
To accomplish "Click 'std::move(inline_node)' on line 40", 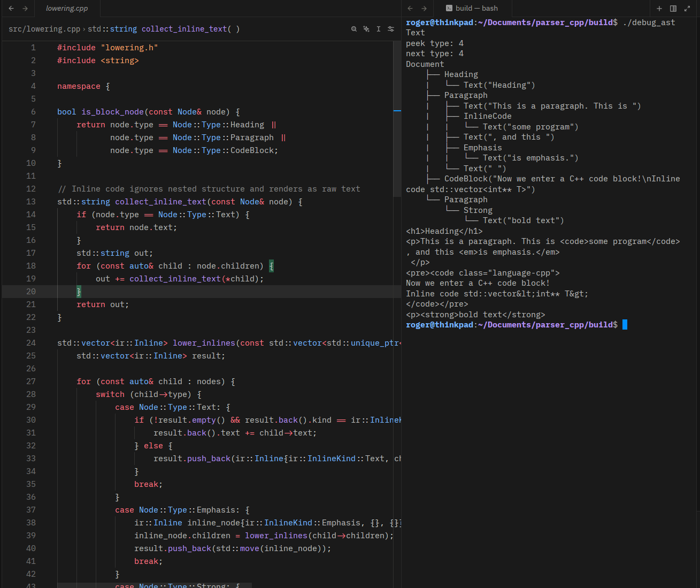I will click(x=271, y=548).
